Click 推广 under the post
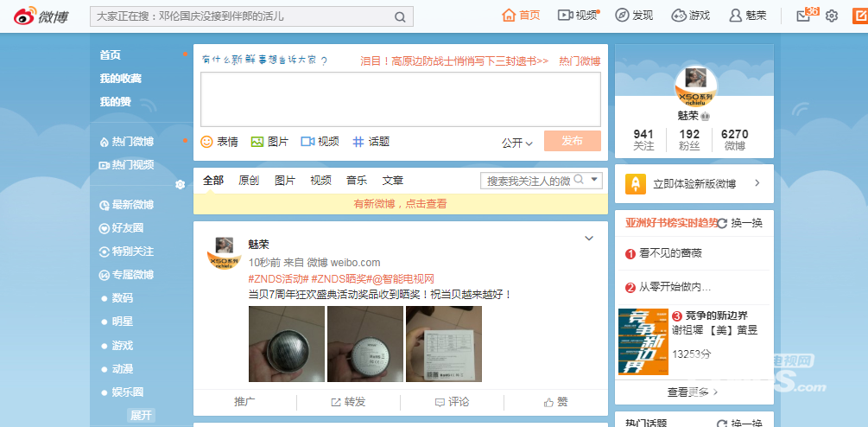868x427 pixels. tap(245, 402)
